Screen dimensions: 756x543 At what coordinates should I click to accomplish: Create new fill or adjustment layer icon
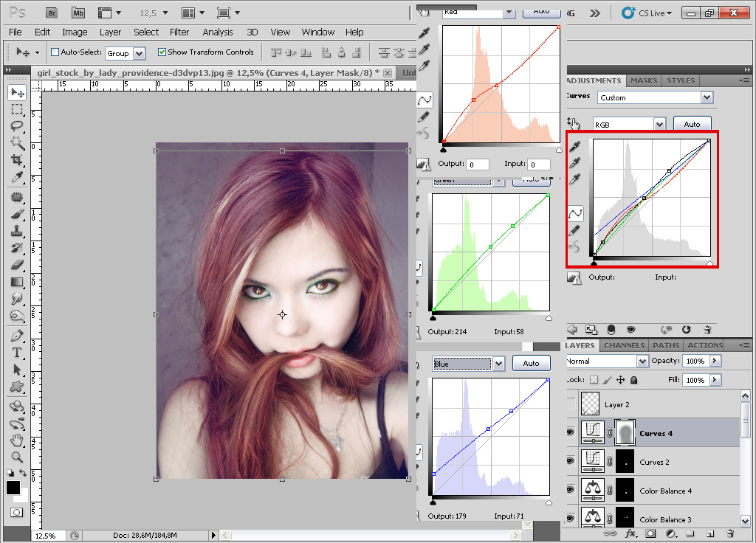(670, 533)
